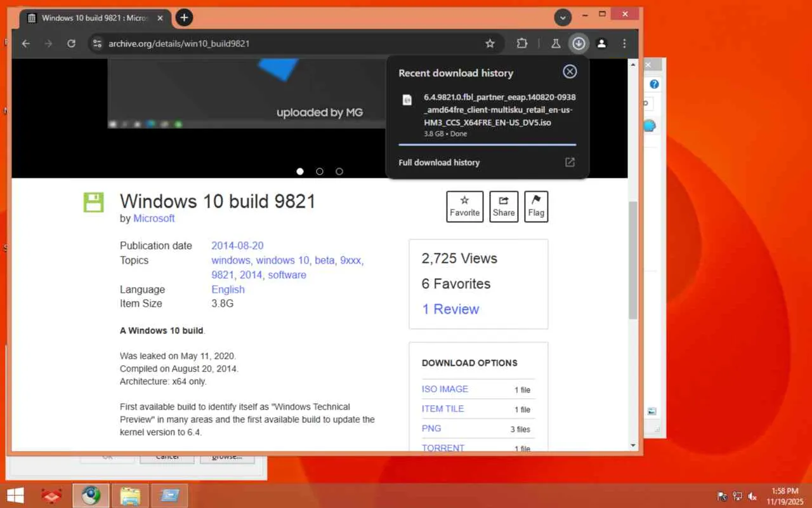Image resolution: width=812 pixels, height=508 pixels.
Task: Close the Recent download history popup
Action: point(570,72)
